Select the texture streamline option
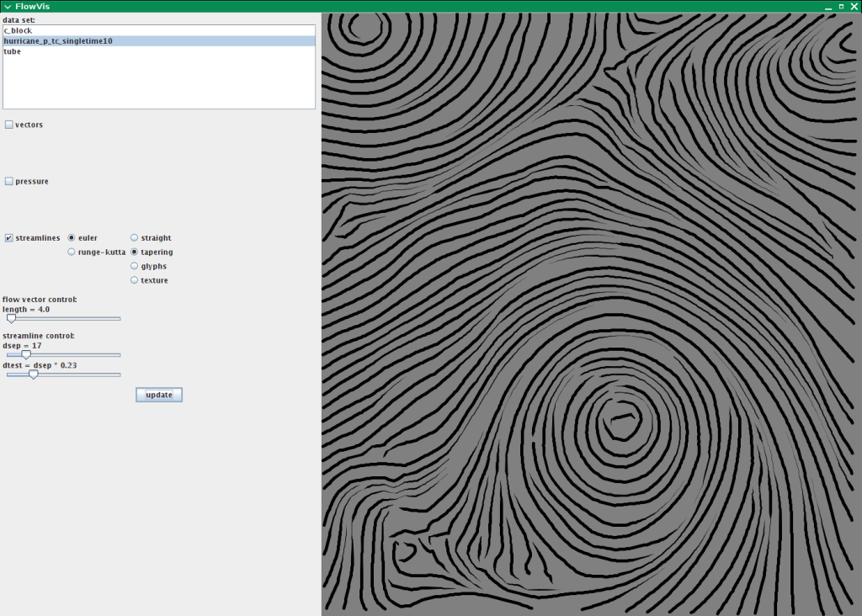 click(x=135, y=280)
